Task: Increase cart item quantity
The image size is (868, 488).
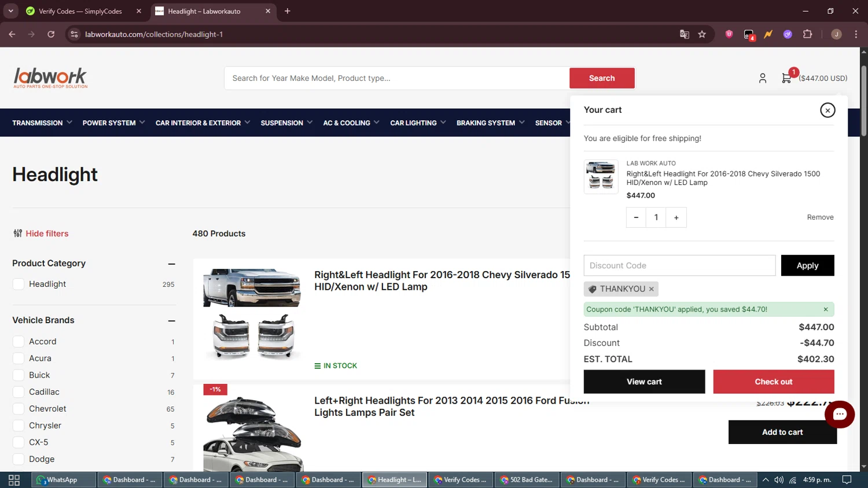Action: [x=676, y=217]
